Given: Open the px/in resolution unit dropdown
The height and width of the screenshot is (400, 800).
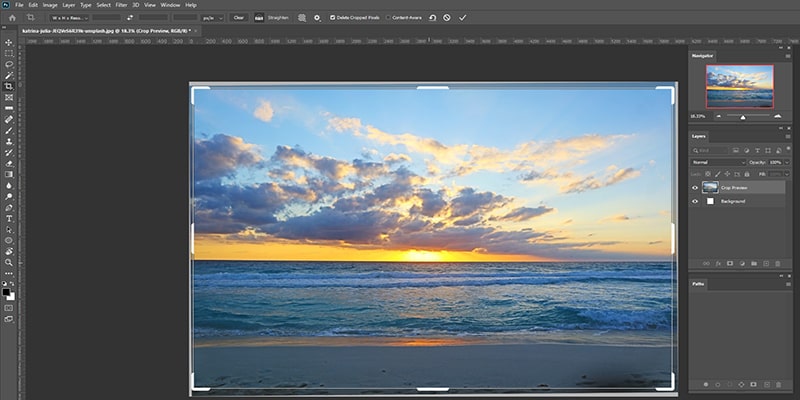Looking at the screenshot, I should tap(213, 18).
